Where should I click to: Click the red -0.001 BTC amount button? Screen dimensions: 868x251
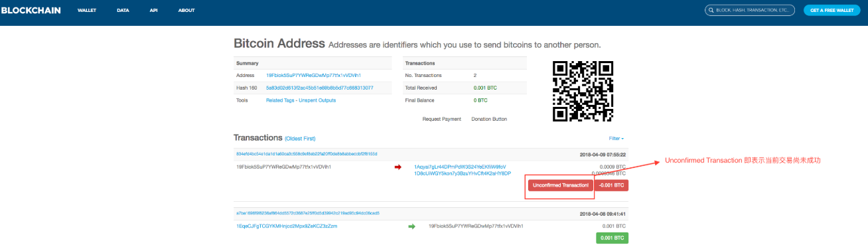(x=612, y=185)
